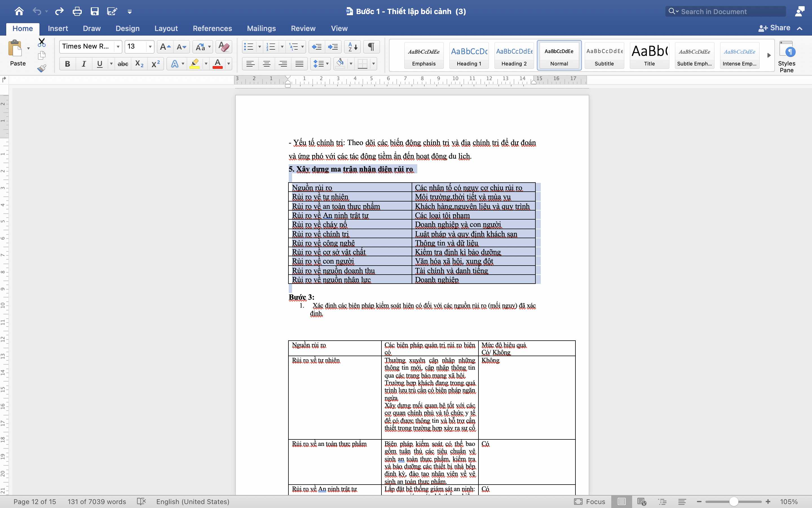Apply subscript formatting

[x=139, y=64]
